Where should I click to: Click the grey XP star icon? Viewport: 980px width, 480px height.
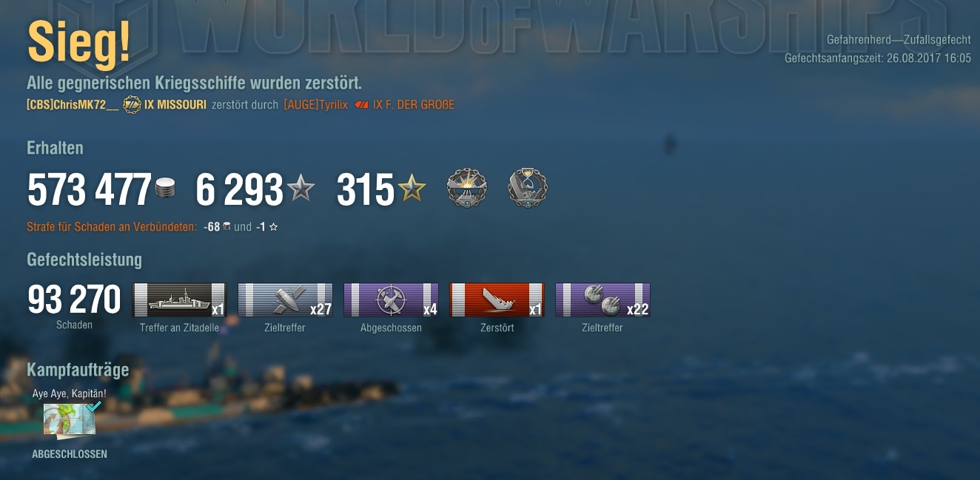301,189
